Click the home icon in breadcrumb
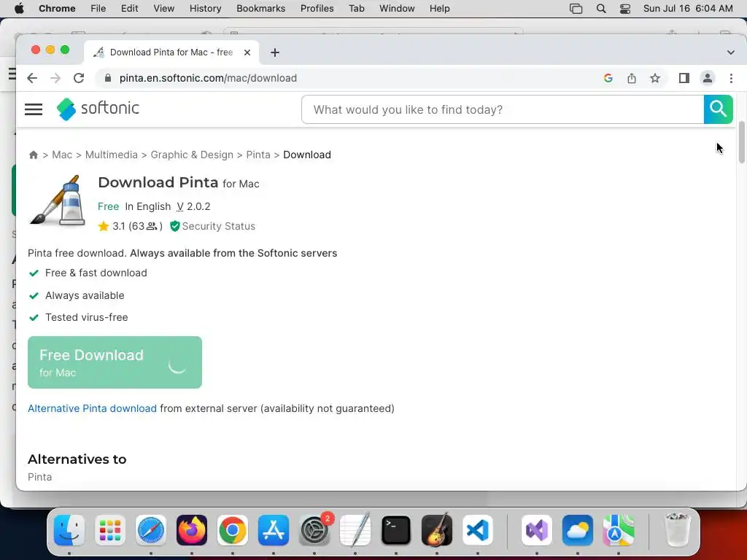Image resolution: width=747 pixels, height=560 pixels. pos(34,155)
